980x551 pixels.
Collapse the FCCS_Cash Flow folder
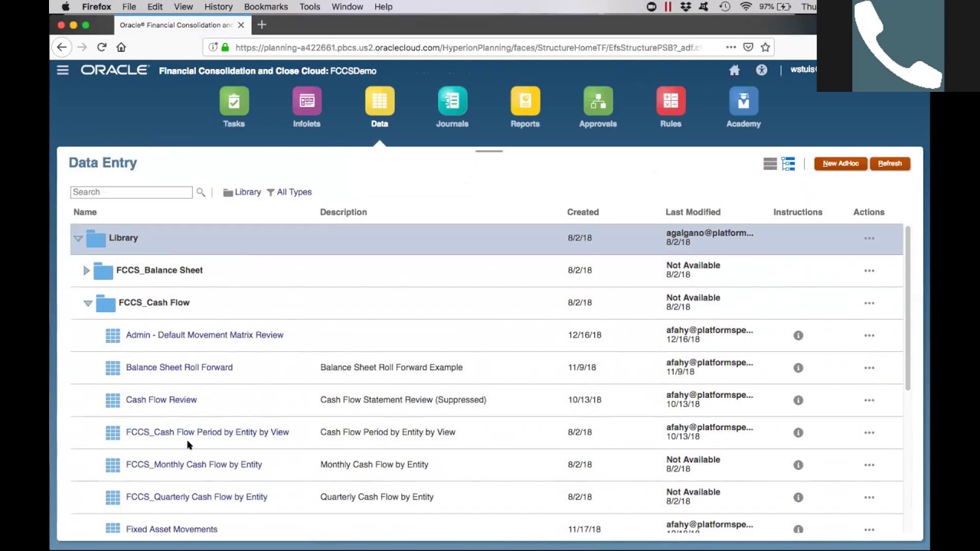pos(88,303)
